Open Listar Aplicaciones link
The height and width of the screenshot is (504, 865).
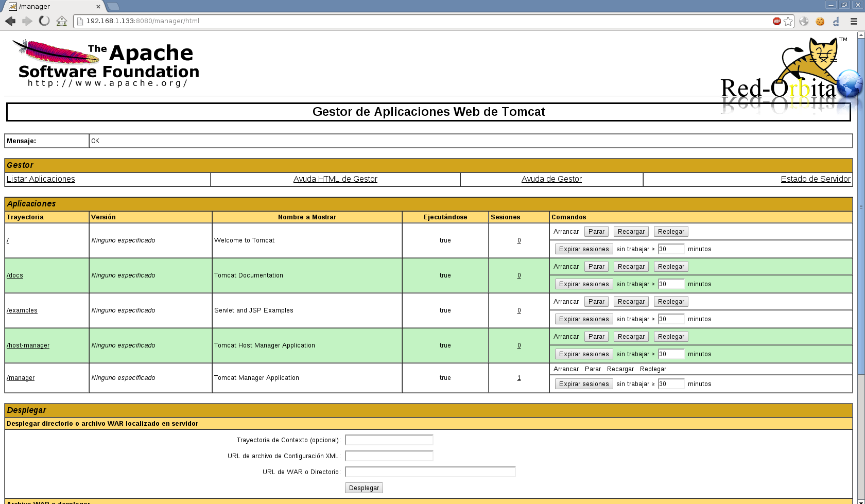tap(41, 179)
